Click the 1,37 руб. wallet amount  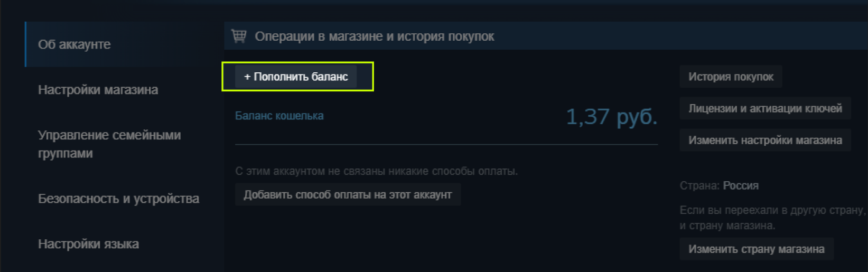pos(611,117)
